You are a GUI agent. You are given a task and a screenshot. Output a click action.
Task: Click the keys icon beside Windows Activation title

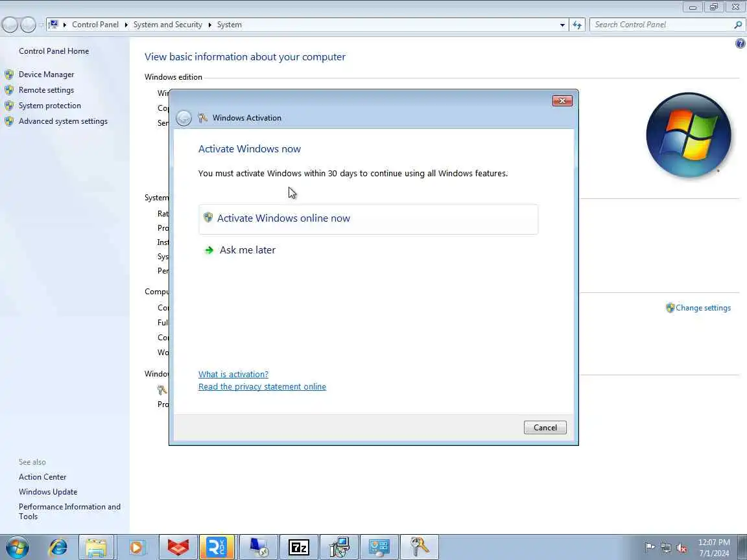(x=202, y=117)
